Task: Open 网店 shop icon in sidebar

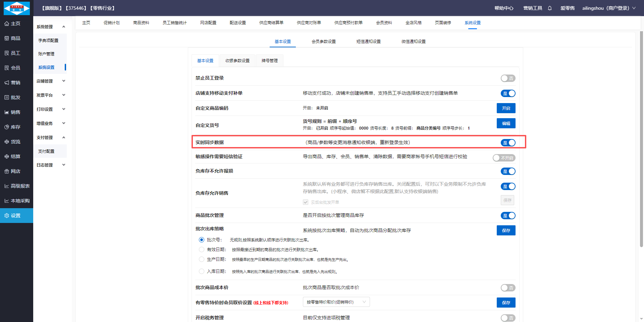Action: tap(7, 171)
